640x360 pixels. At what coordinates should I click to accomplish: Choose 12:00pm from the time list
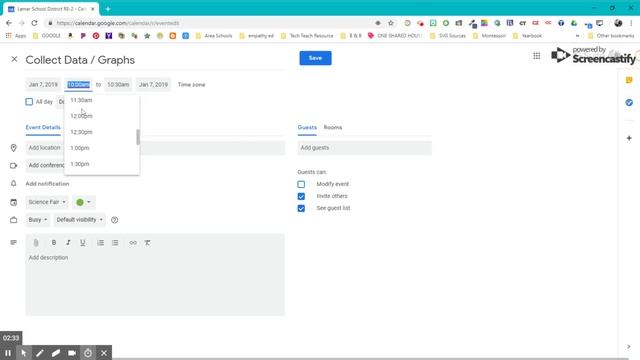click(102, 116)
